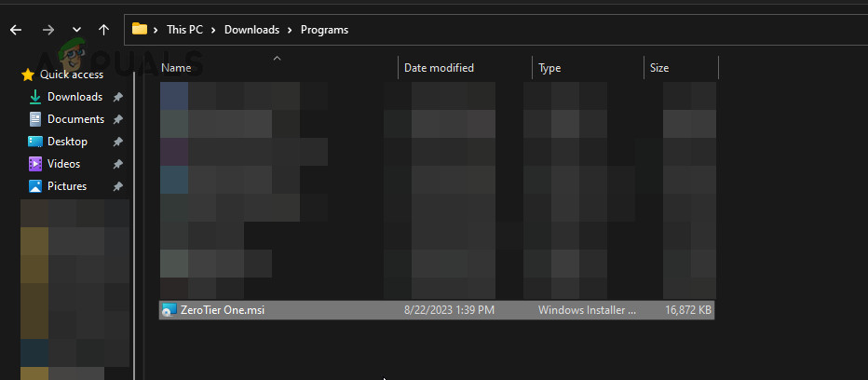Open Quick access in navigation pane
The image size is (868, 380).
pos(72,75)
